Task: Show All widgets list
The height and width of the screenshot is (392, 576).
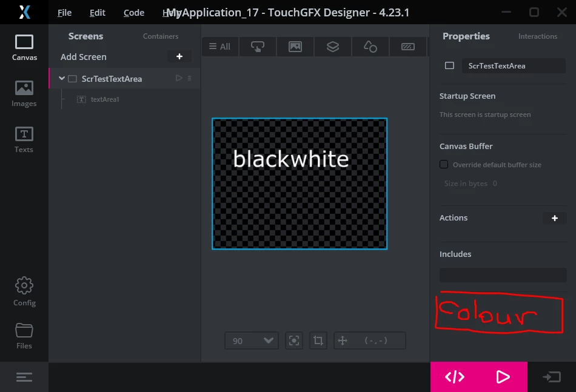Action: (x=220, y=47)
